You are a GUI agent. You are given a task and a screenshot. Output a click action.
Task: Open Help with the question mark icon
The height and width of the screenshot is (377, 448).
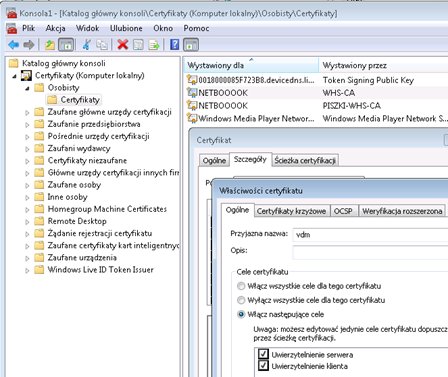175,45
